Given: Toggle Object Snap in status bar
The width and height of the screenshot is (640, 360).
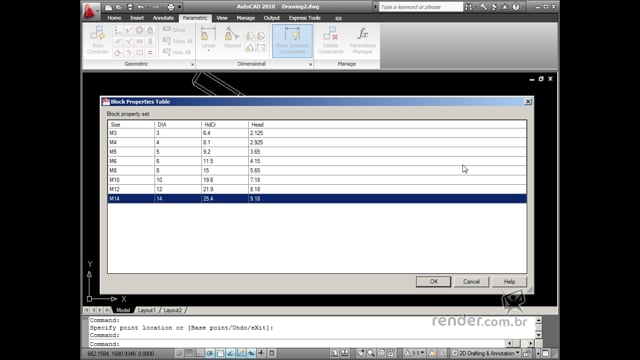Looking at the screenshot, I should pyautogui.click(x=220, y=353).
